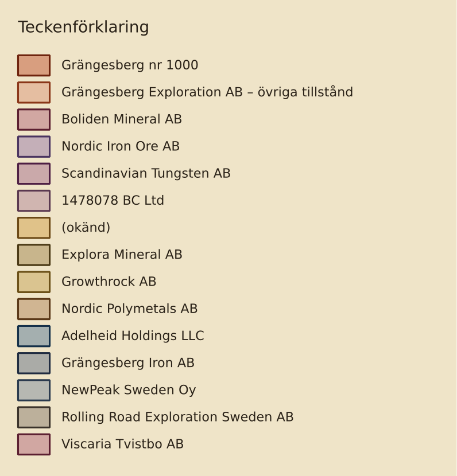The height and width of the screenshot is (476, 457).
Task: Click the Growthrock AB swatch
Action: (x=34, y=282)
